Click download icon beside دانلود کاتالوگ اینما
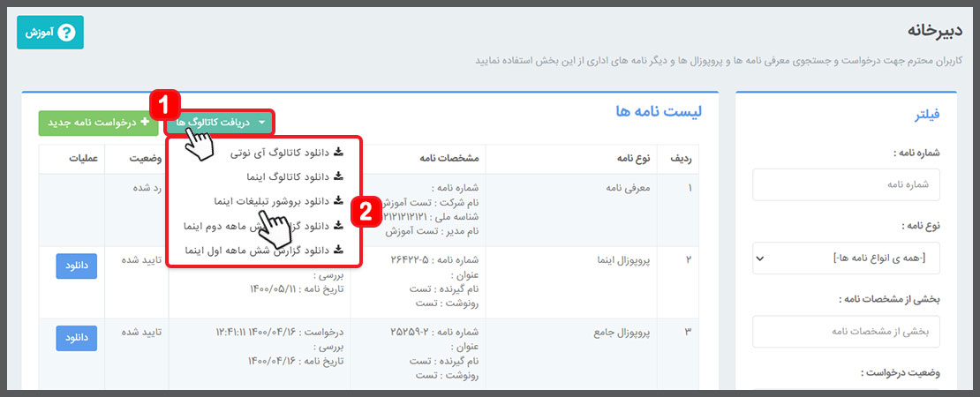This screenshot has width=980, height=397. [x=339, y=176]
